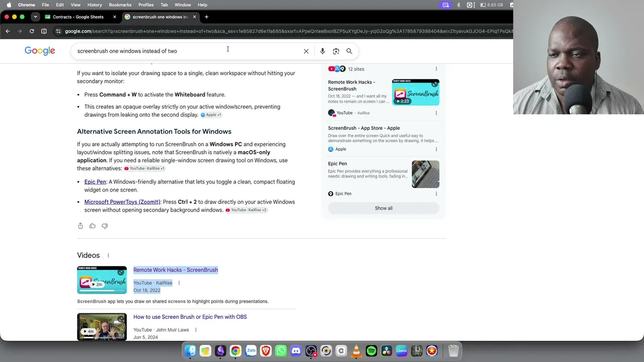Open the File menu

[45, 5]
